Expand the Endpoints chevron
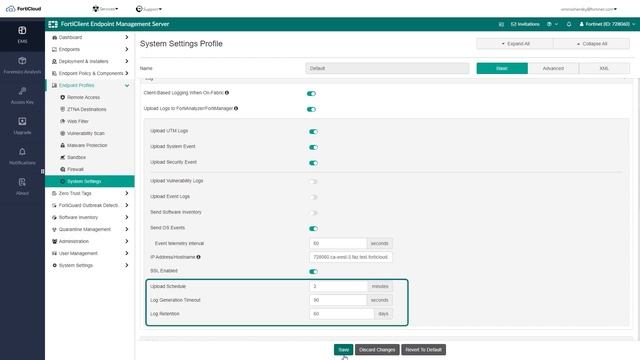640x360 pixels. [x=127, y=49]
